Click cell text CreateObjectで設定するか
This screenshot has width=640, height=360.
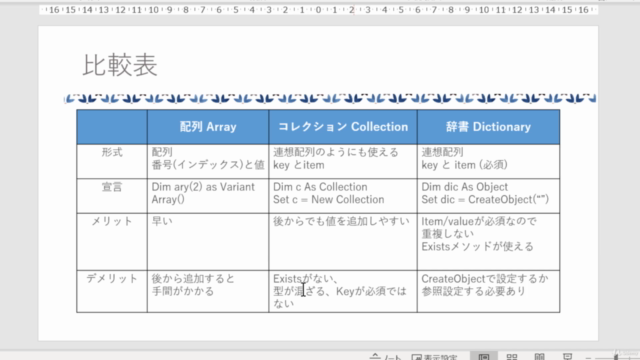tap(484, 279)
